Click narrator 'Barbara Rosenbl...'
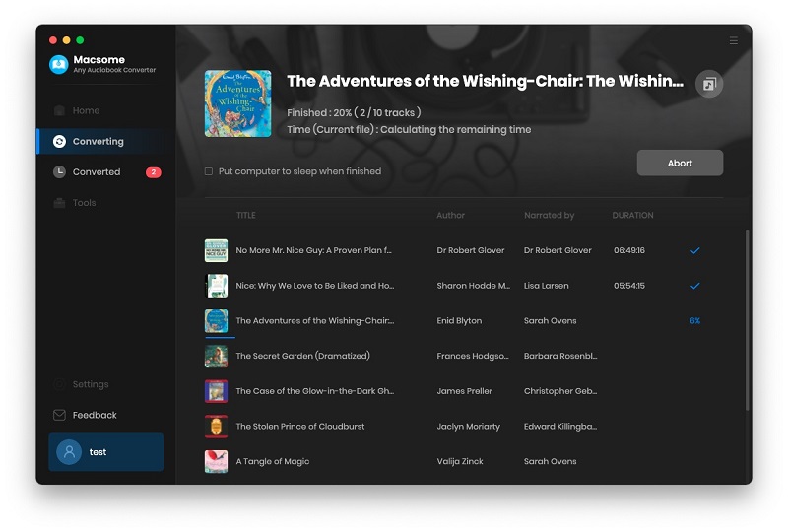 coord(560,356)
